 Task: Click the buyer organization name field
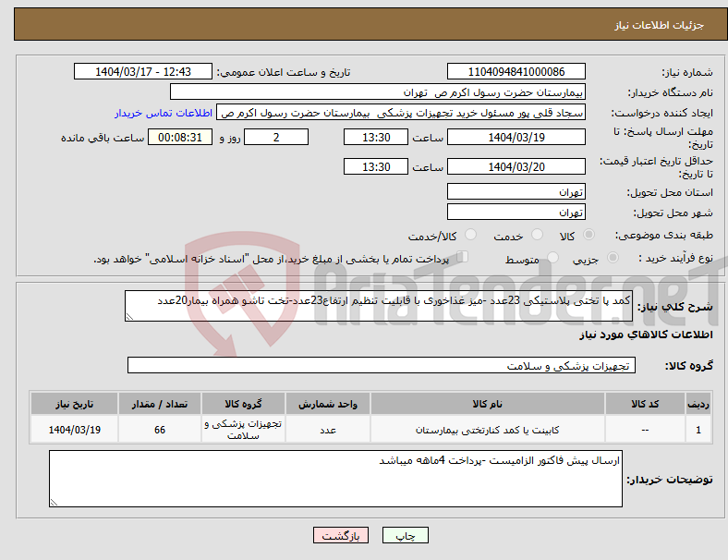tap(378, 91)
